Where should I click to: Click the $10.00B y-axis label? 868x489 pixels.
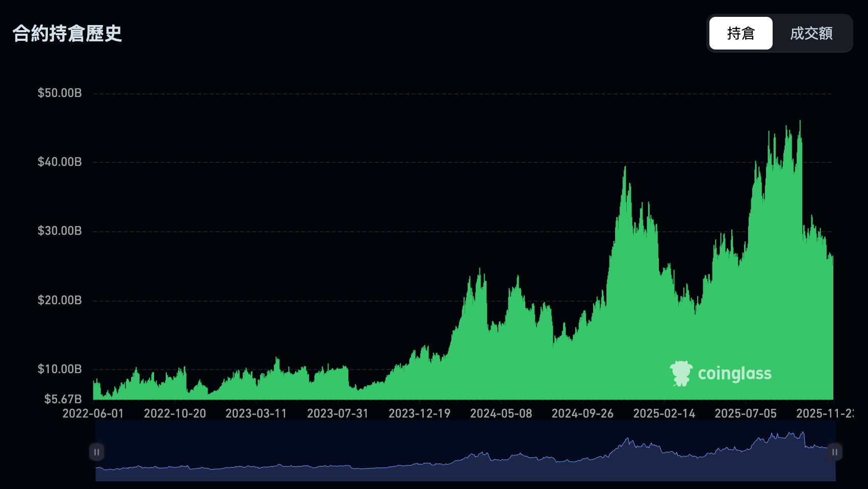59,369
